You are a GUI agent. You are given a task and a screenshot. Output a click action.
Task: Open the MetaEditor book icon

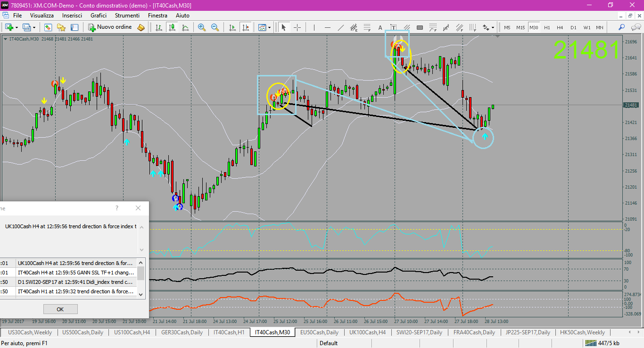[x=141, y=27]
